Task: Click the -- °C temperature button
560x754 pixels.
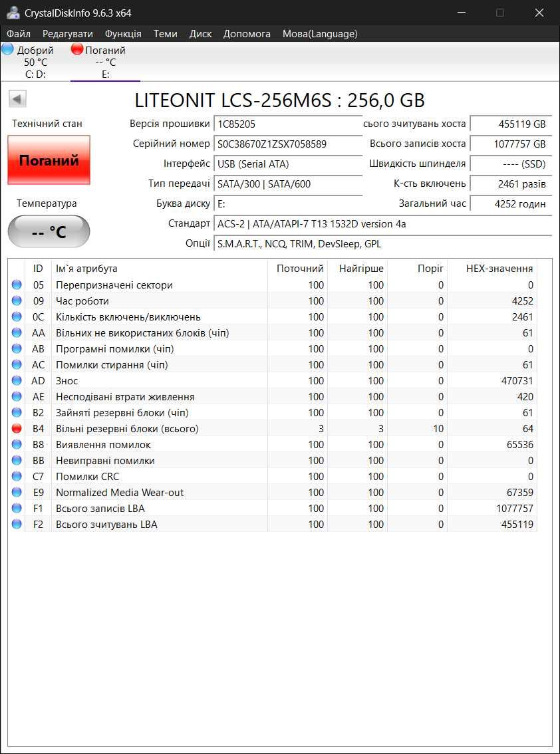Action: pos(49,232)
